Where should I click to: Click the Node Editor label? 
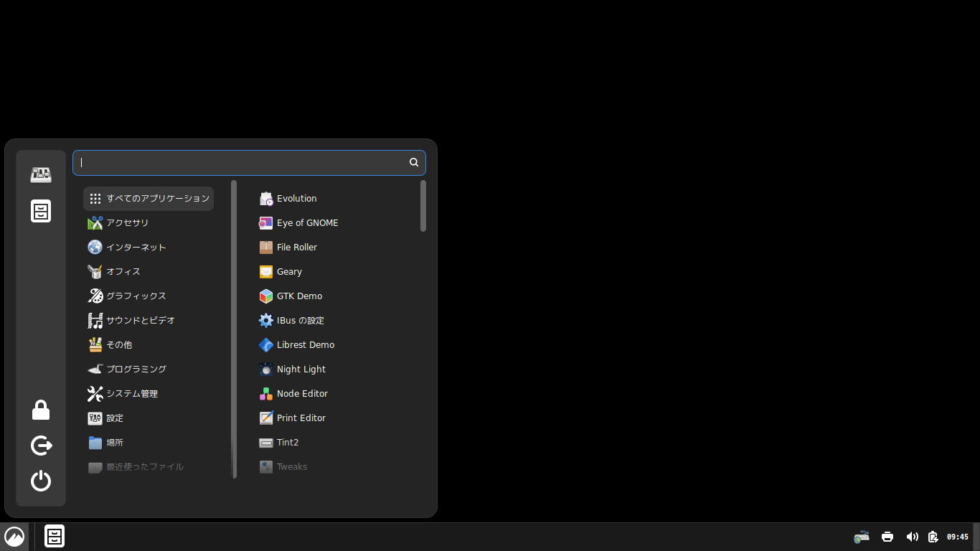pyautogui.click(x=302, y=394)
